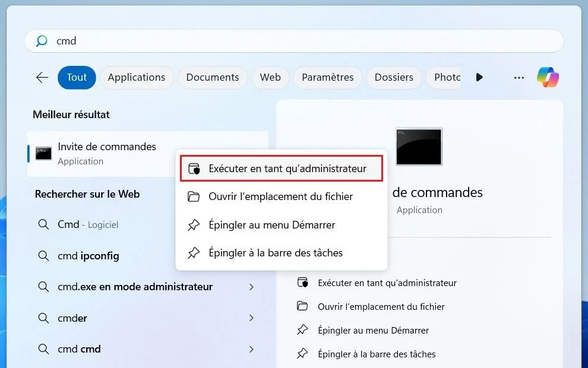
Task: Click the Copilot icon in search panel
Action: tap(548, 77)
